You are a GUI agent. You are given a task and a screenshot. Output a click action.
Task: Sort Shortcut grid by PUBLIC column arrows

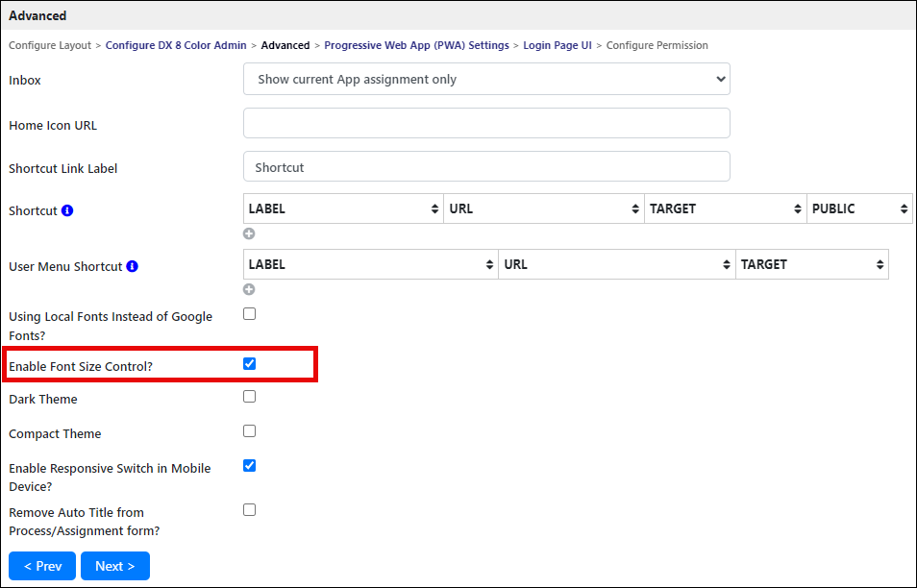click(904, 208)
